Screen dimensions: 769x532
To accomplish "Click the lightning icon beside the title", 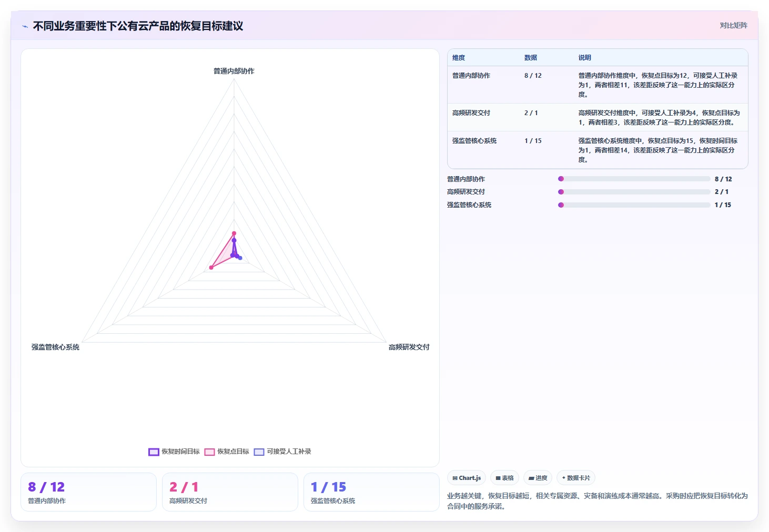I will tap(25, 26).
